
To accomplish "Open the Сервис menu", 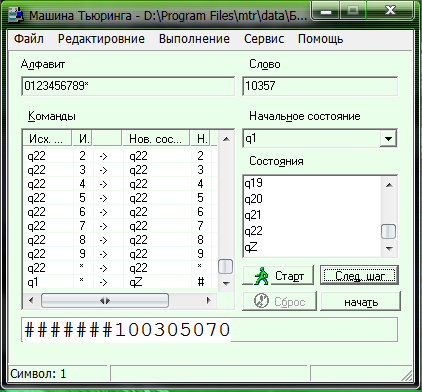I will 264,39.
